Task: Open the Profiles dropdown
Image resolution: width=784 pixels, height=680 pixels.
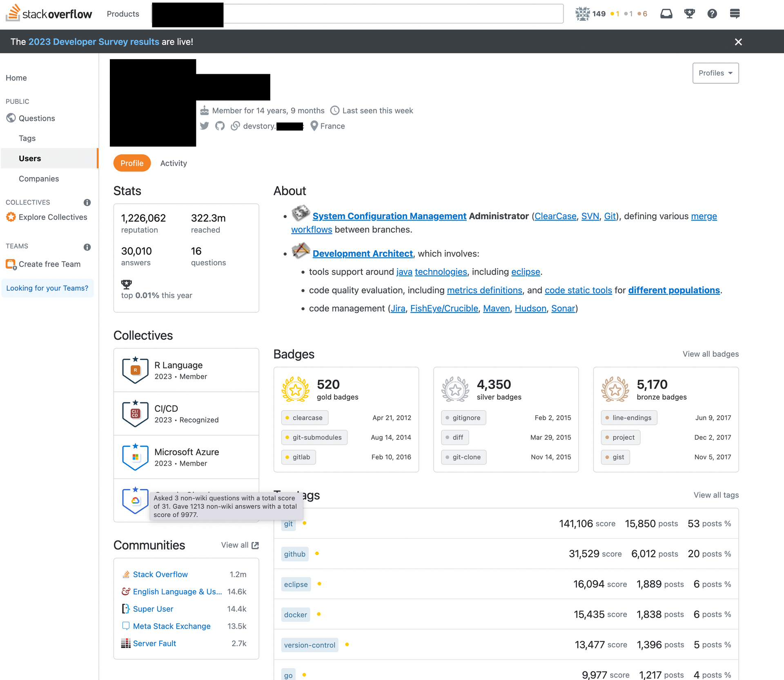Action: [x=715, y=73]
